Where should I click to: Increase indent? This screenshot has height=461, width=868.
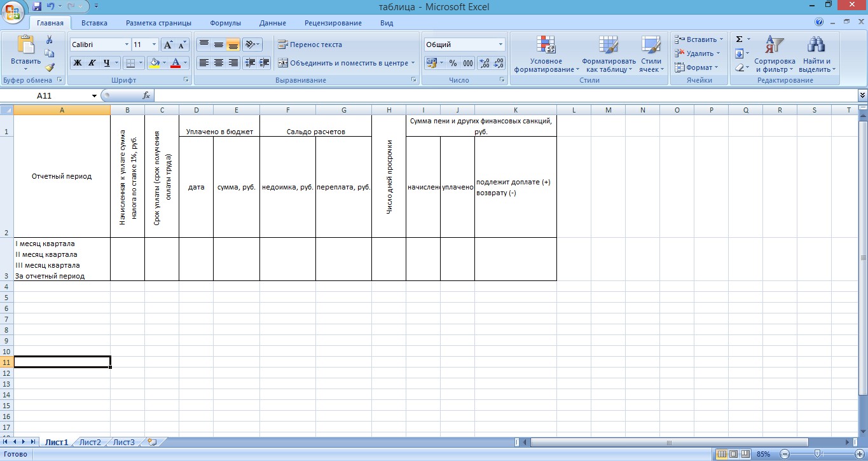(x=264, y=63)
